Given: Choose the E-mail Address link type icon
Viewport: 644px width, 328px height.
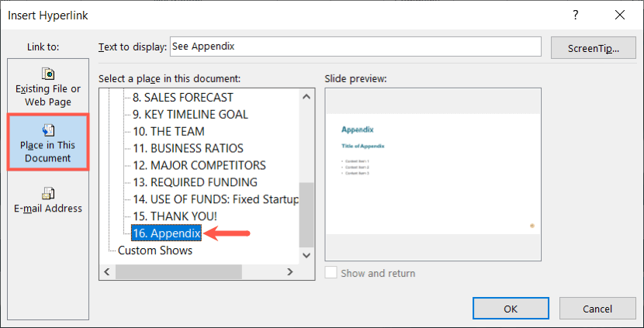Looking at the screenshot, I should (x=47, y=193).
